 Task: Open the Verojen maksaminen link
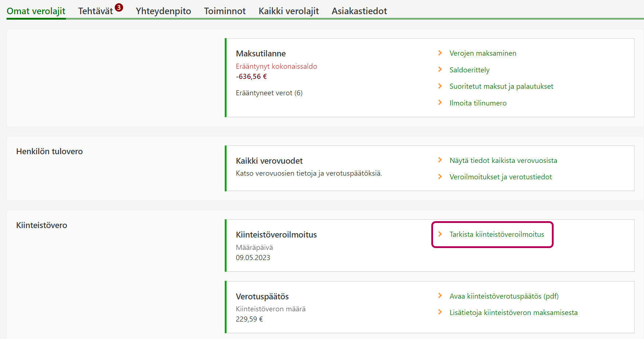[483, 53]
